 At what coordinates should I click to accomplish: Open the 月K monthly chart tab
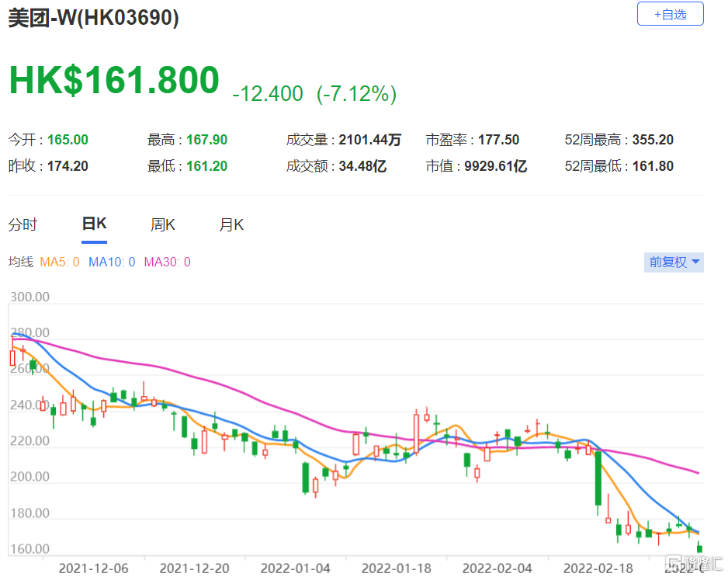click(x=231, y=225)
